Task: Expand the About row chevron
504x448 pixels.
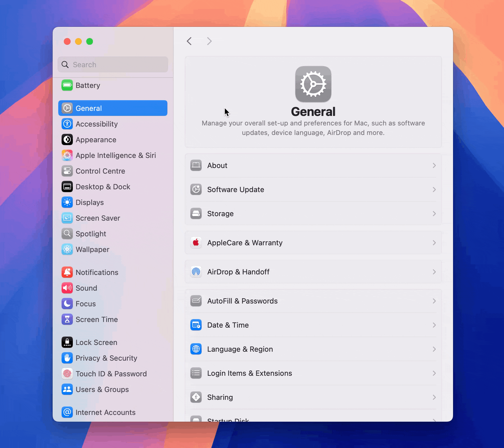Action: pyautogui.click(x=434, y=165)
